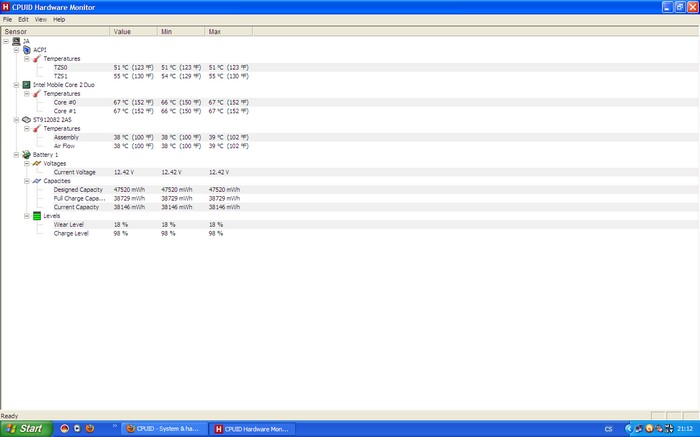This screenshot has height=437, width=700.
Task: Click the Ready status bar text
Action: [x=9, y=416]
